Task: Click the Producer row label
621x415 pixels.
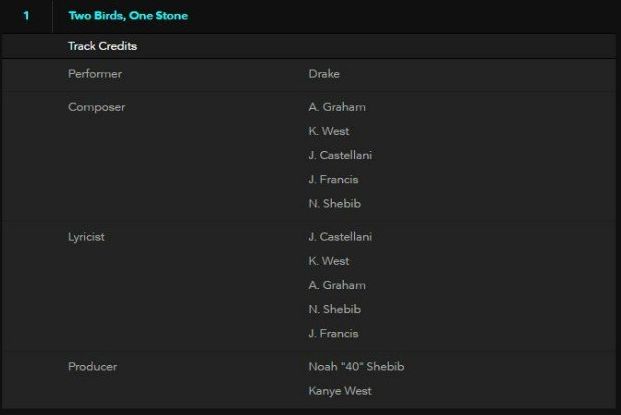Action: point(93,367)
